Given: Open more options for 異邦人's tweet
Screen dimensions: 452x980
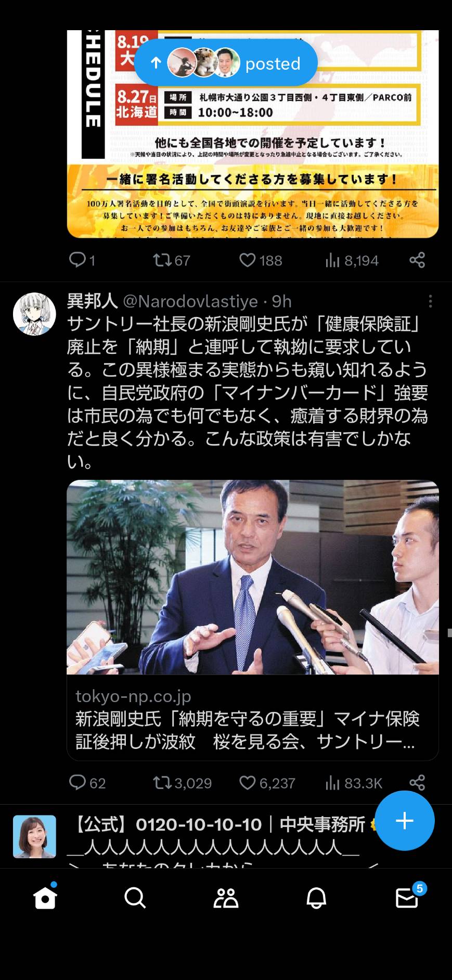Looking at the screenshot, I should pos(430,301).
